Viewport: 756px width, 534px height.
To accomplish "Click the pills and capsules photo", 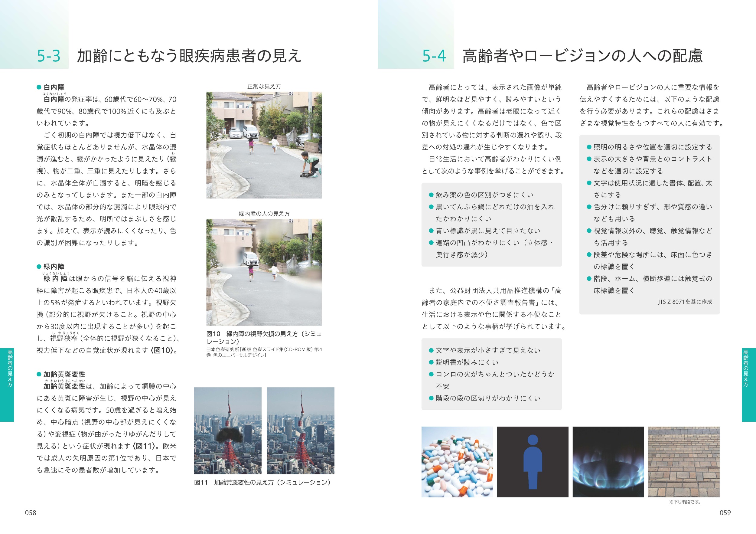I will tap(457, 462).
